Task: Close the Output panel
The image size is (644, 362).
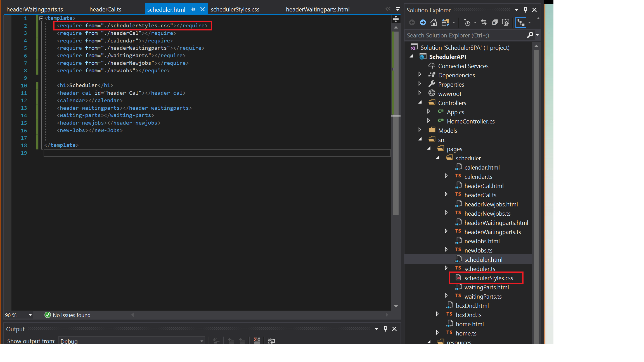Action: [394, 329]
